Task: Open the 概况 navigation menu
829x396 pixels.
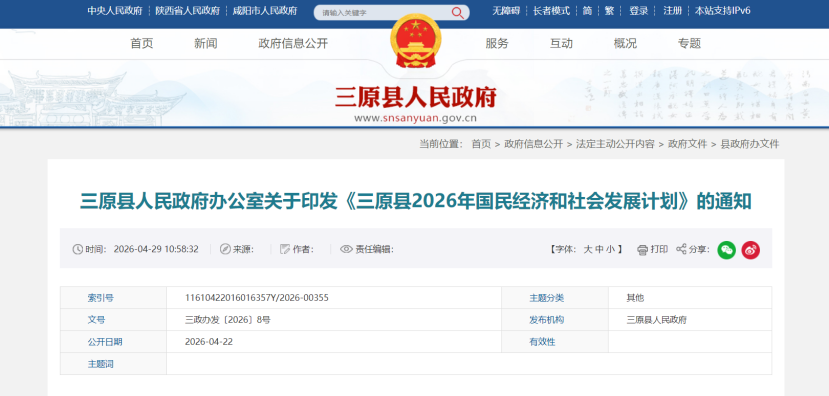Action: [x=625, y=44]
